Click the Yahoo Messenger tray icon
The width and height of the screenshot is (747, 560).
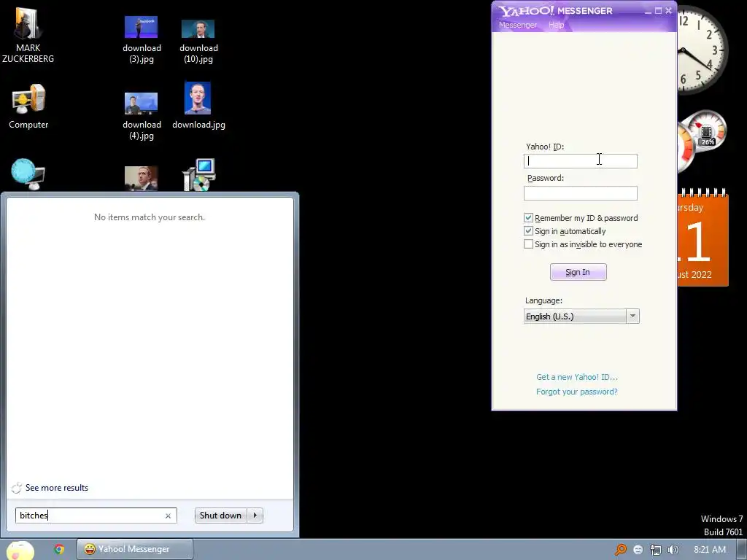click(638, 550)
